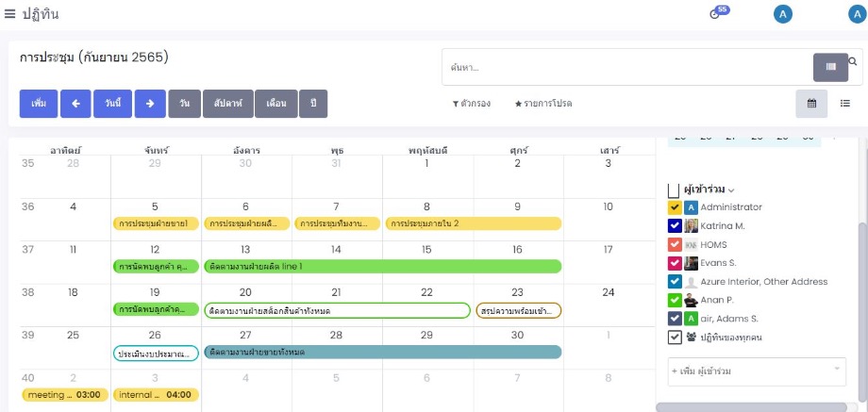Click the barcode button in the search box
The image size is (868, 412).
(830, 67)
